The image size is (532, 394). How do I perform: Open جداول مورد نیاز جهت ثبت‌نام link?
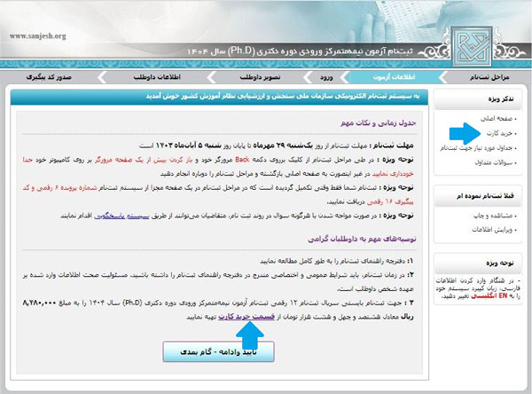pyautogui.click(x=478, y=148)
